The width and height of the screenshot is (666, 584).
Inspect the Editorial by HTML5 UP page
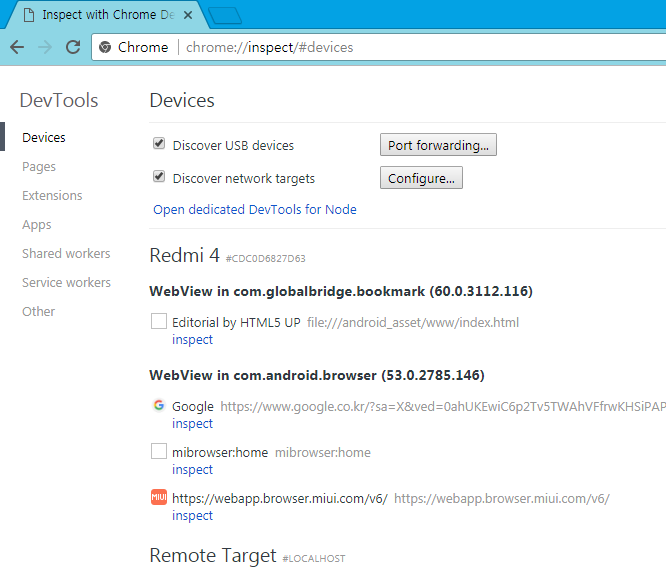[192, 339]
